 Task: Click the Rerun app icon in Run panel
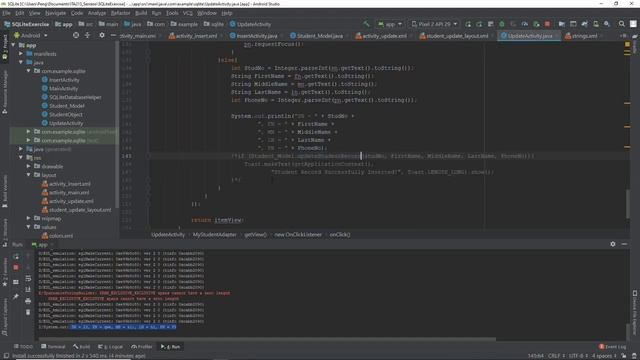tap(16, 256)
